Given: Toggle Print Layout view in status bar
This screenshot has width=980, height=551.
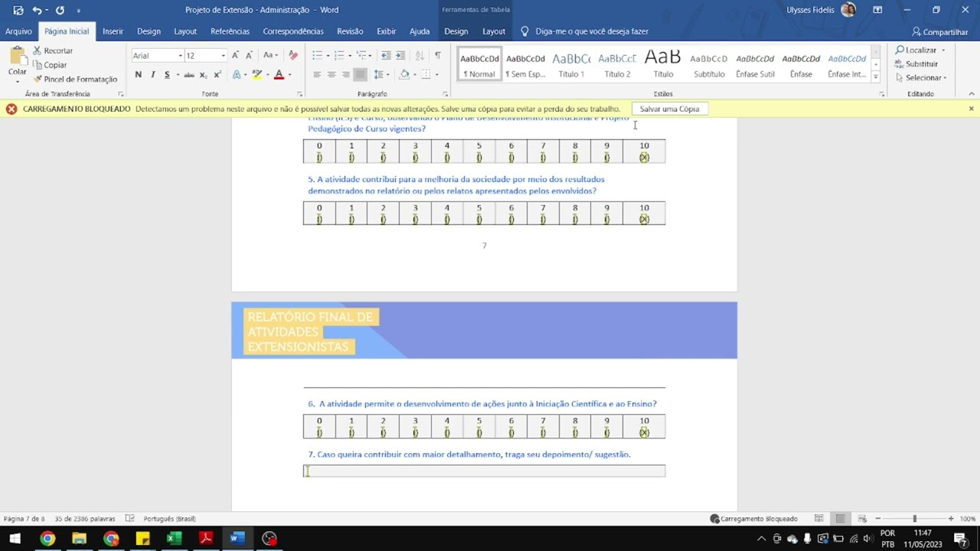Looking at the screenshot, I should point(840,518).
